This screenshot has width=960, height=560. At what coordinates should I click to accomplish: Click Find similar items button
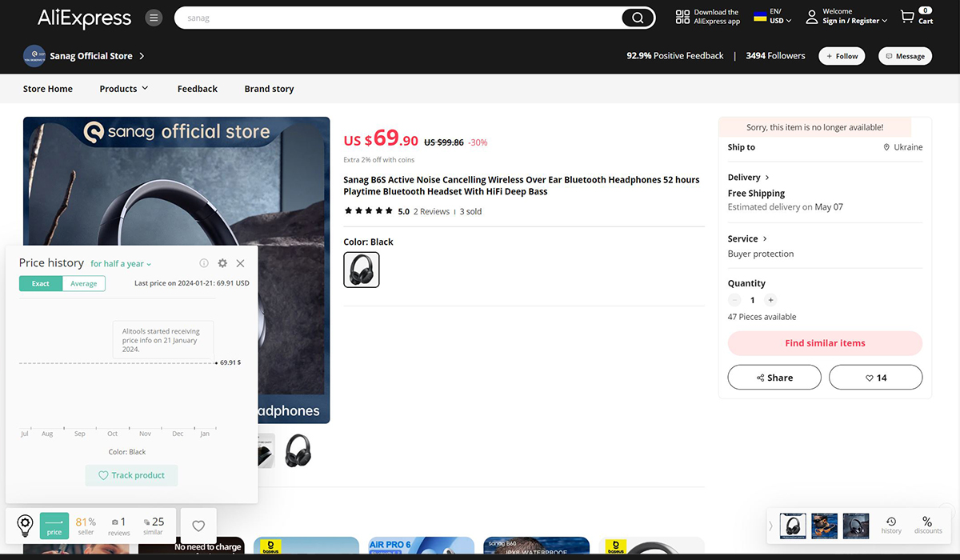tap(825, 343)
